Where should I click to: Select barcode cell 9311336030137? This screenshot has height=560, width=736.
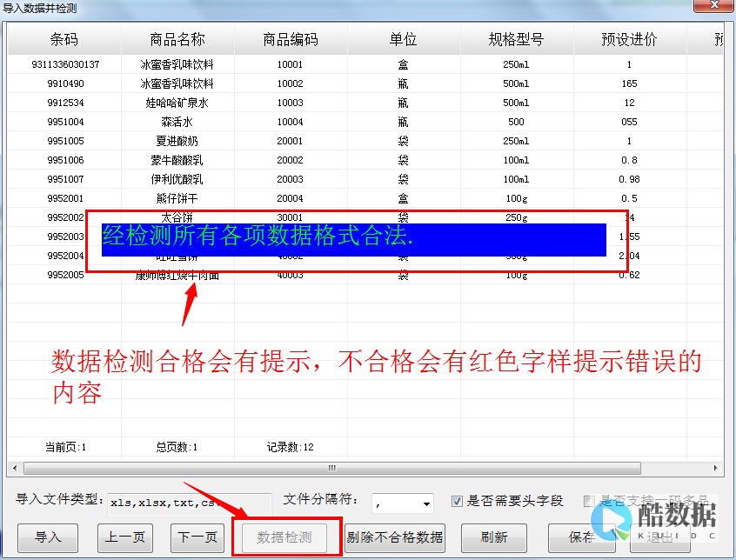[x=65, y=64]
